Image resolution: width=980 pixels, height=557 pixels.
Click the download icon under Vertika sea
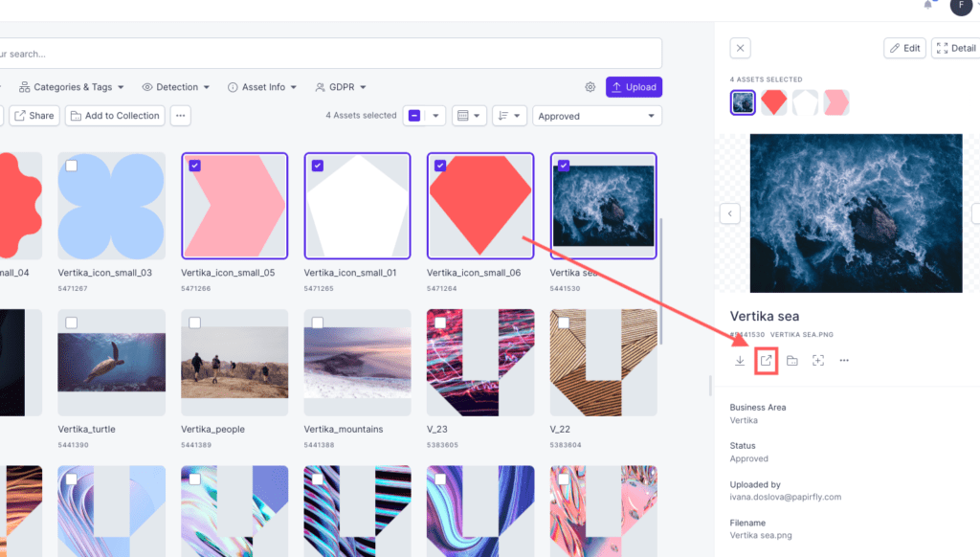(740, 361)
